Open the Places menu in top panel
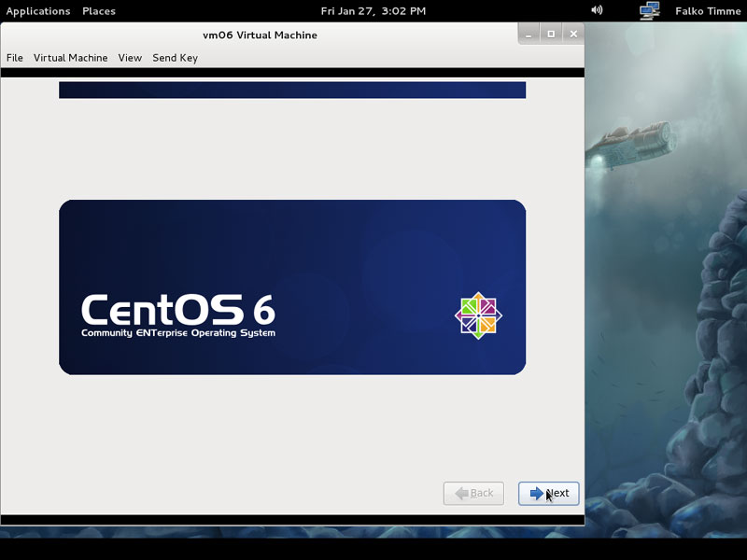Viewport: 747px width, 560px height. coord(99,11)
